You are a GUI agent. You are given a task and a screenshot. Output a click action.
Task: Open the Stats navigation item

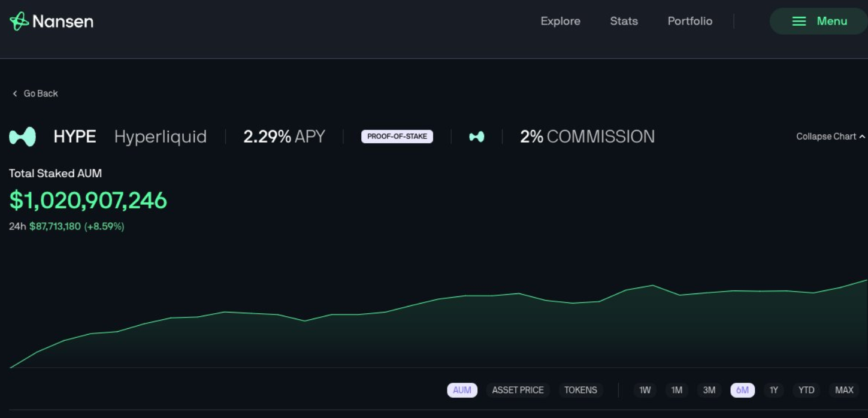[x=624, y=22]
